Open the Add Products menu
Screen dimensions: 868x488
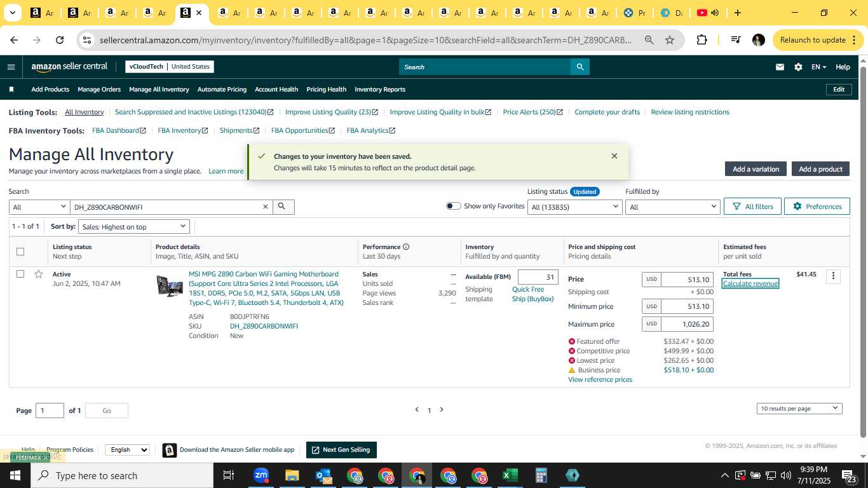tap(50, 90)
